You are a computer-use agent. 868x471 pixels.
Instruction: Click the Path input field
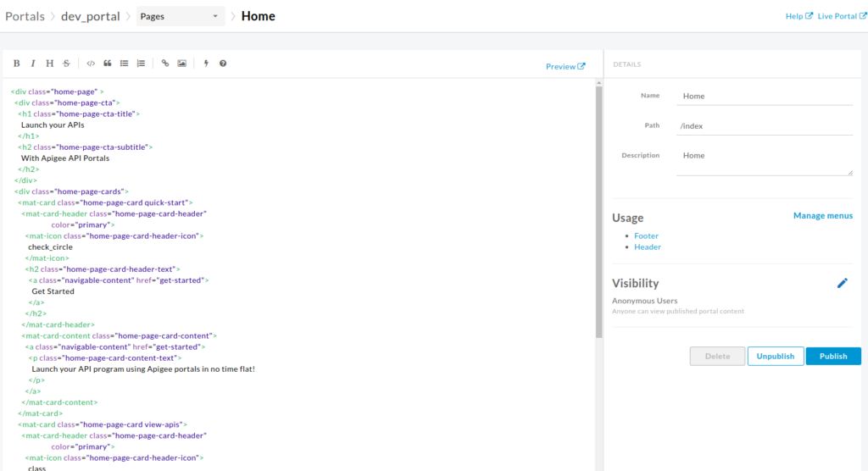point(765,125)
